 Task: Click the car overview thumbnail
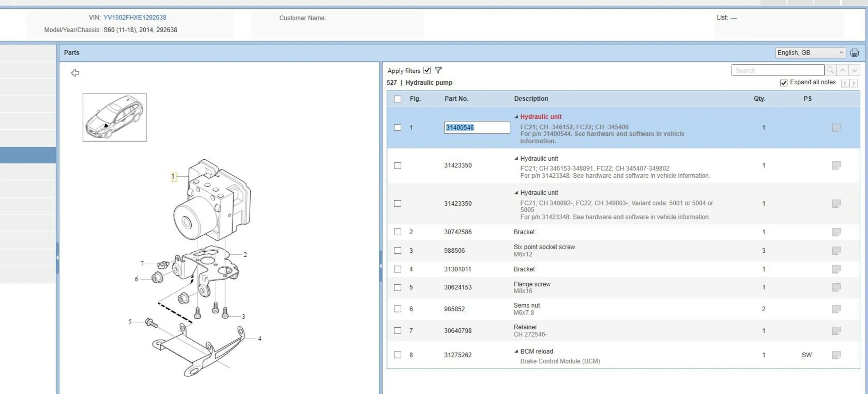(x=115, y=117)
